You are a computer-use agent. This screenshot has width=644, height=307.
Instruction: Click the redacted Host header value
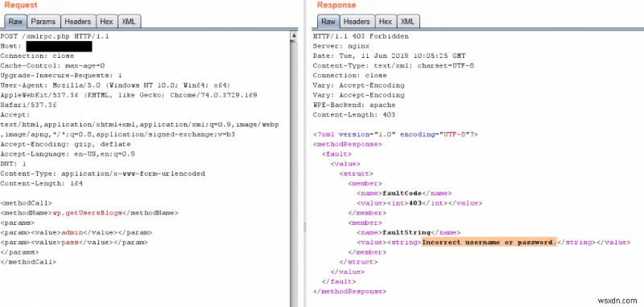click(59, 46)
